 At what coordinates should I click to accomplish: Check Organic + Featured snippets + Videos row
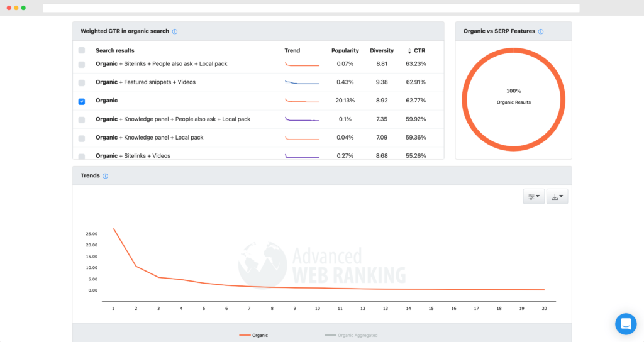[x=82, y=83]
